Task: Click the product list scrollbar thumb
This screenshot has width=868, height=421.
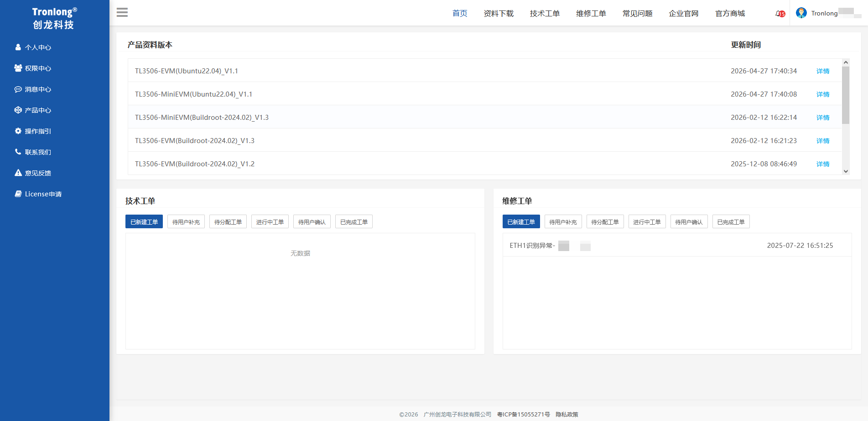Action: tap(846, 95)
